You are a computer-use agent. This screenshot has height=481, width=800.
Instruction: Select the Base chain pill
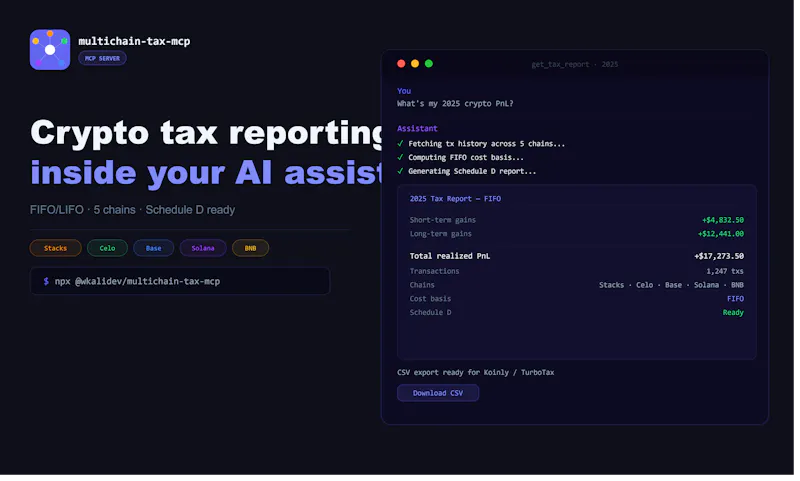coord(155,250)
